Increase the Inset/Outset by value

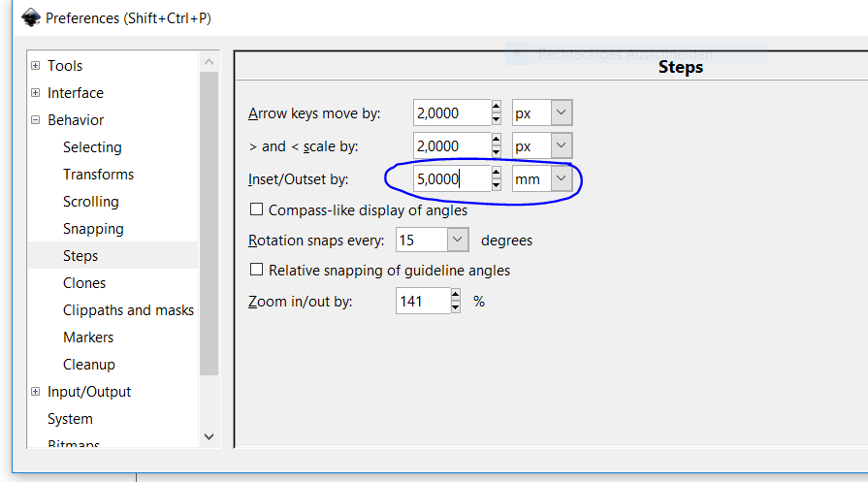[496, 172]
